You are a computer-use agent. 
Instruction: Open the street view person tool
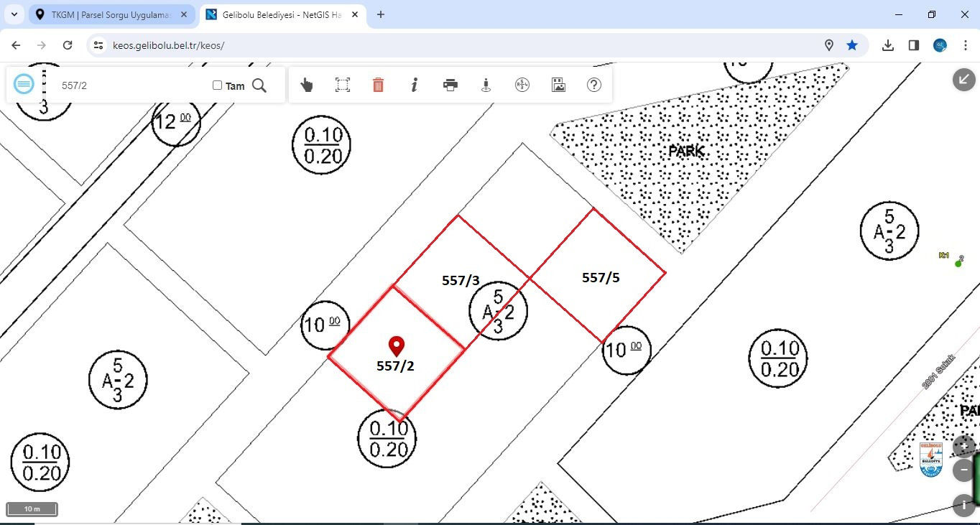coord(486,85)
